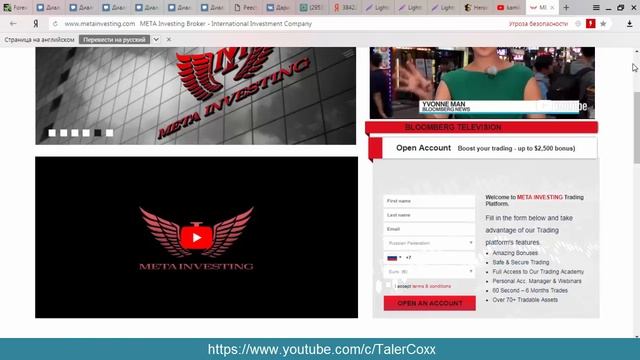Close the active META Investing tab
640x360 pixels.
click(x=552, y=7)
